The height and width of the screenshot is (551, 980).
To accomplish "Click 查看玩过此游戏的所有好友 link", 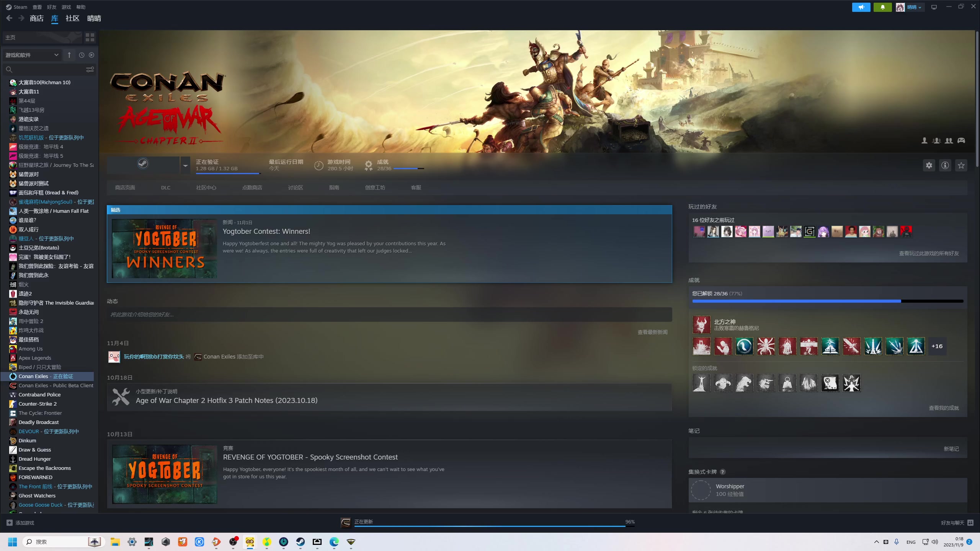I will click(x=929, y=253).
